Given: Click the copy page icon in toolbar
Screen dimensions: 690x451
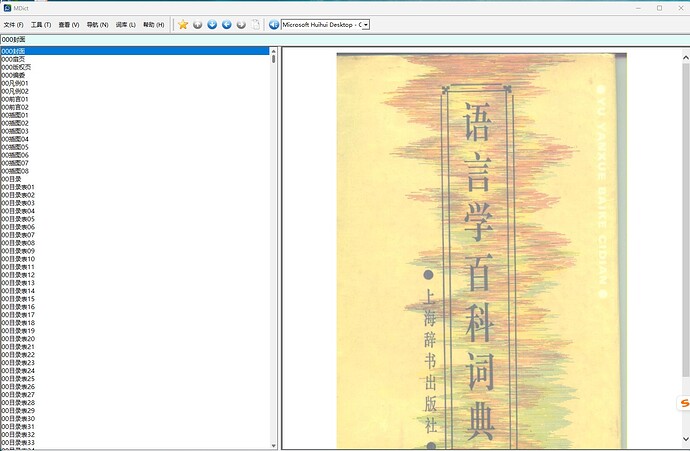Looking at the screenshot, I should click(x=256, y=24).
